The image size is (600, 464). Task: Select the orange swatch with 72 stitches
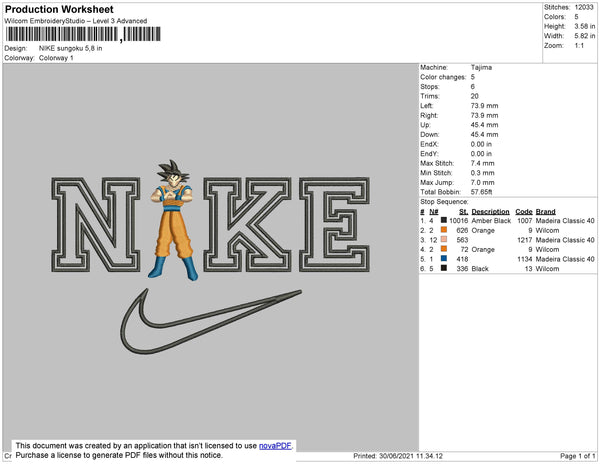[444, 249]
